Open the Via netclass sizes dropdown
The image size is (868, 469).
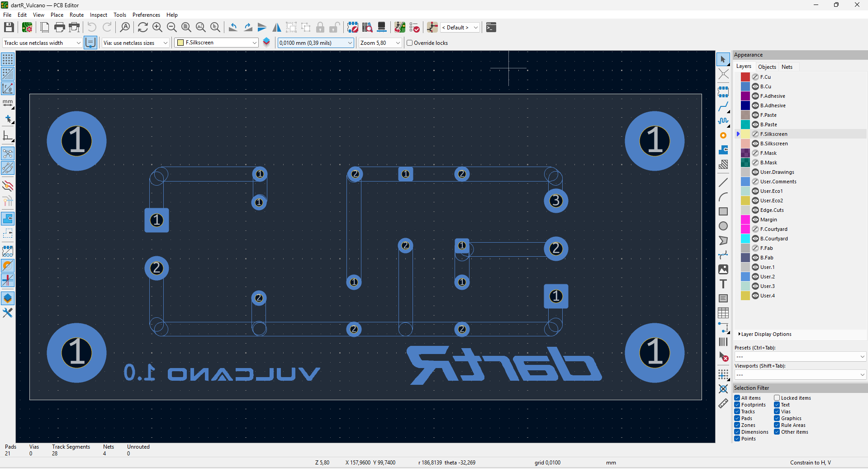coord(135,43)
